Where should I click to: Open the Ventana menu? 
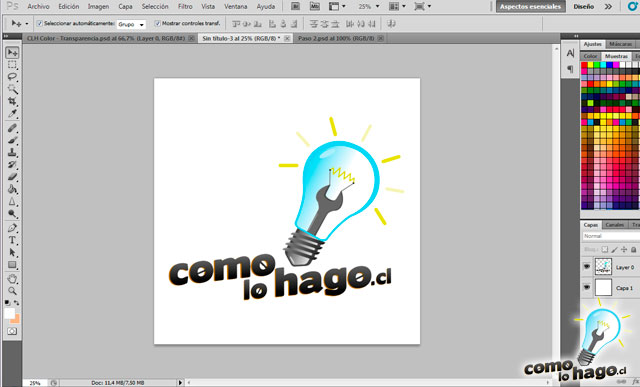click(x=236, y=7)
